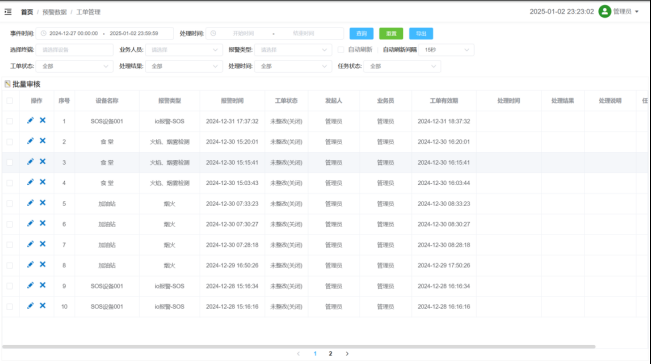The height and width of the screenshot is (364, 653).
Task: Open the 业务人员 dropdown
Action: click(x=184, y=50)
